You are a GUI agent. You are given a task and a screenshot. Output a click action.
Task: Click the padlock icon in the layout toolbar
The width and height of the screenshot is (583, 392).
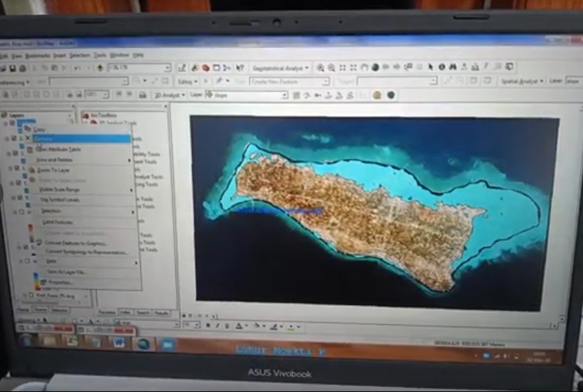(x=142, y=95)
